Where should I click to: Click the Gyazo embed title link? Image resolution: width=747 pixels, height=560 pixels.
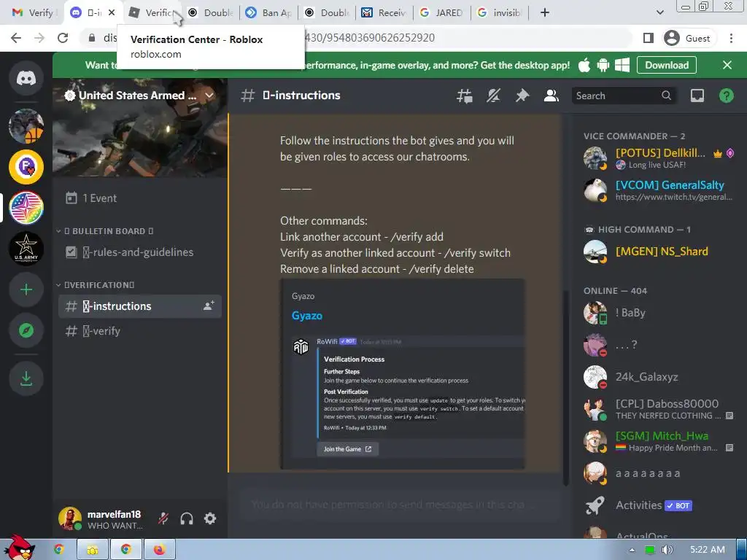[307, 316]
